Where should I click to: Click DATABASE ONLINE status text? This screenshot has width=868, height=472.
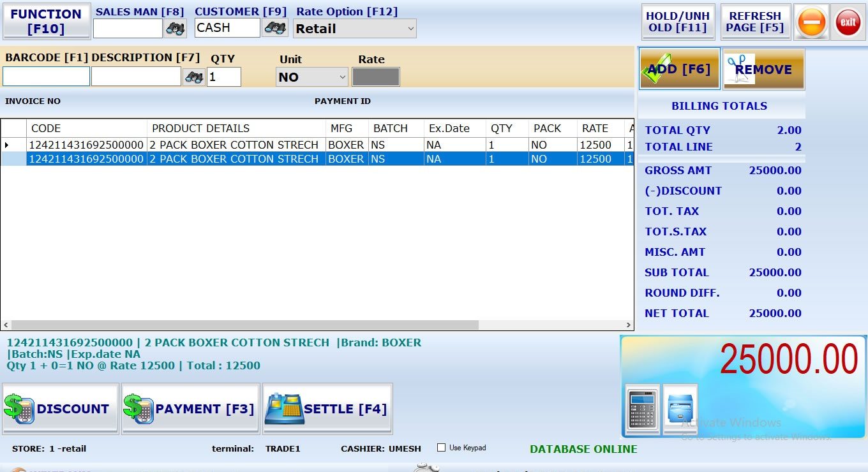coord(583,449)
